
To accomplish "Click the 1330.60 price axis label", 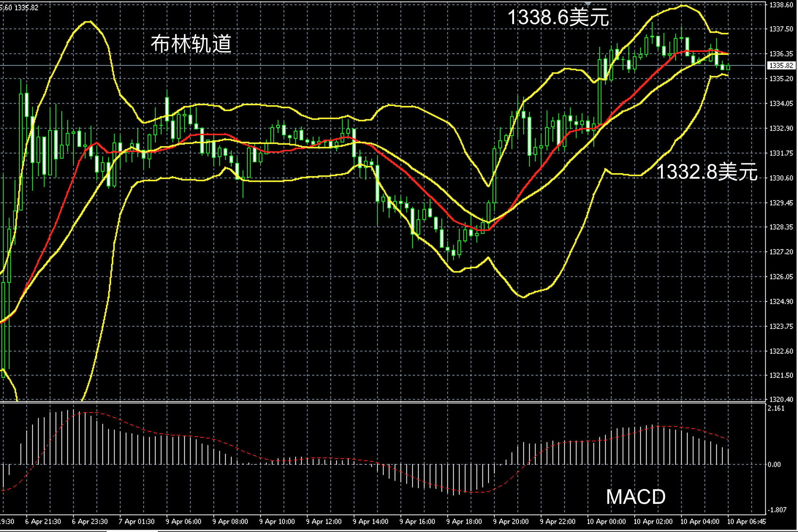I will coord(781,178).
